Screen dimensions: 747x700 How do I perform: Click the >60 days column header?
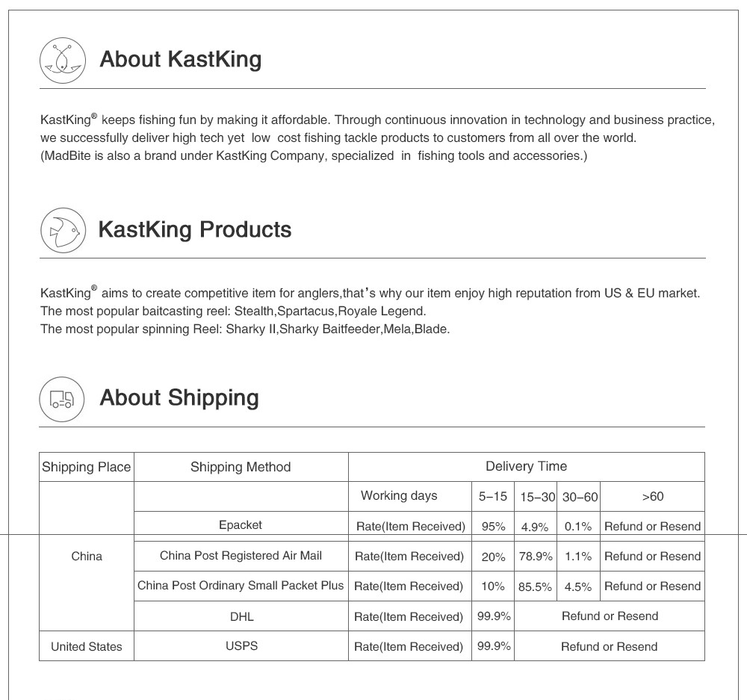652,497
